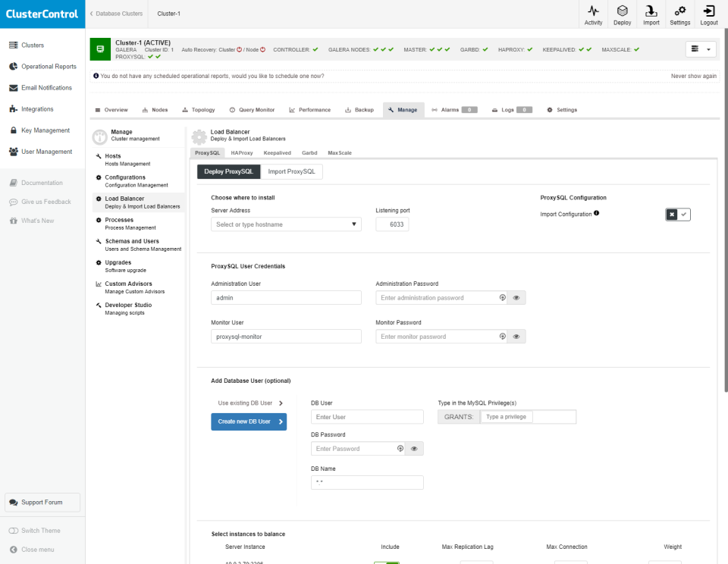
Task: Toggle Include for the first server instance
Action: (x=387, y=562)
